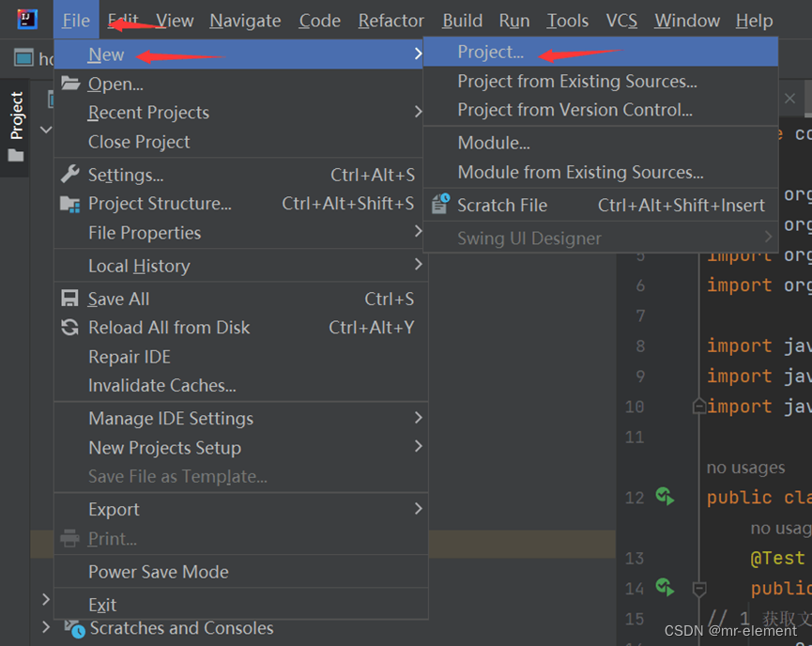
Task: Click the Save All floppy disk icon
Action: (69, 298)
